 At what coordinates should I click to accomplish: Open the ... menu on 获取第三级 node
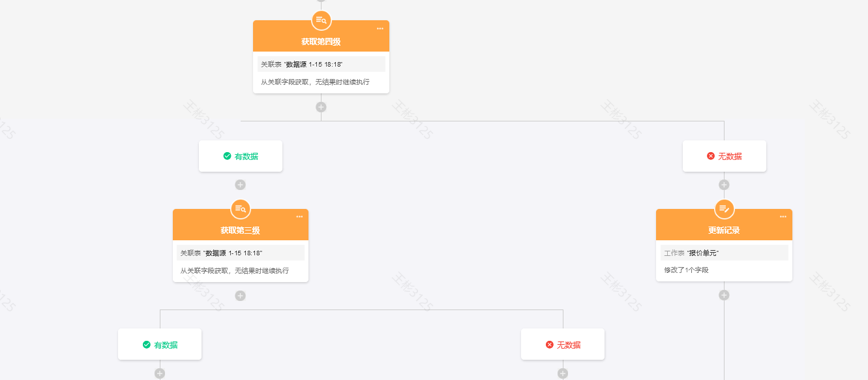click(x=299, y=217)
